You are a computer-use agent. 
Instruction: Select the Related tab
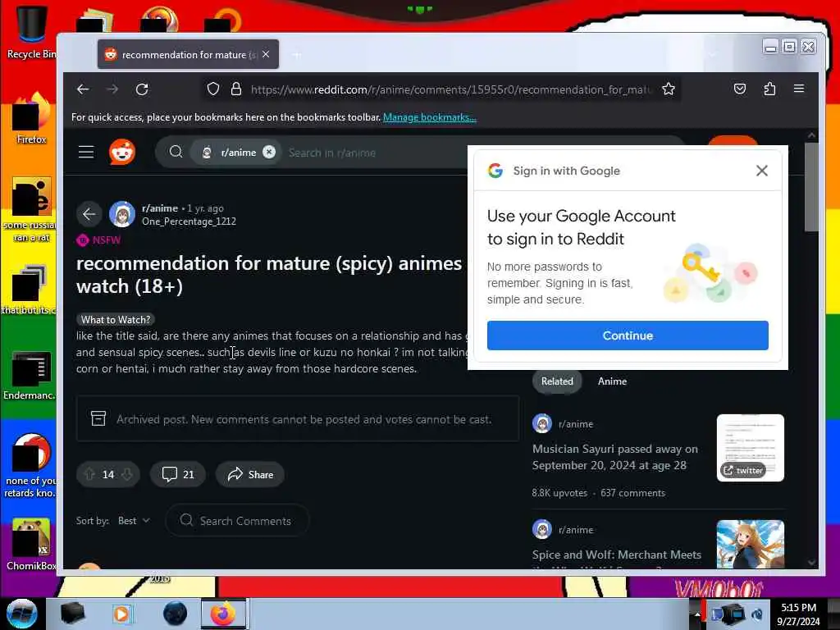(557, 381)
